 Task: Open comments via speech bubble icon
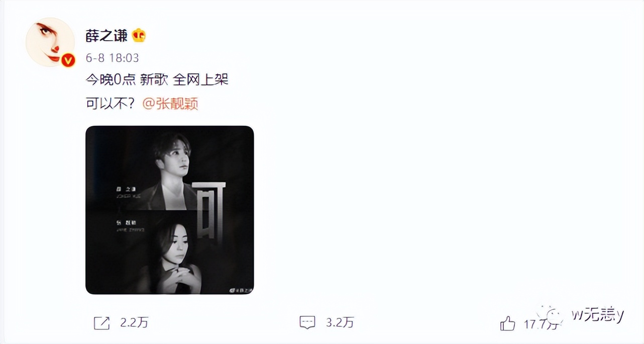pyautogui.click(x=307, y=322)
